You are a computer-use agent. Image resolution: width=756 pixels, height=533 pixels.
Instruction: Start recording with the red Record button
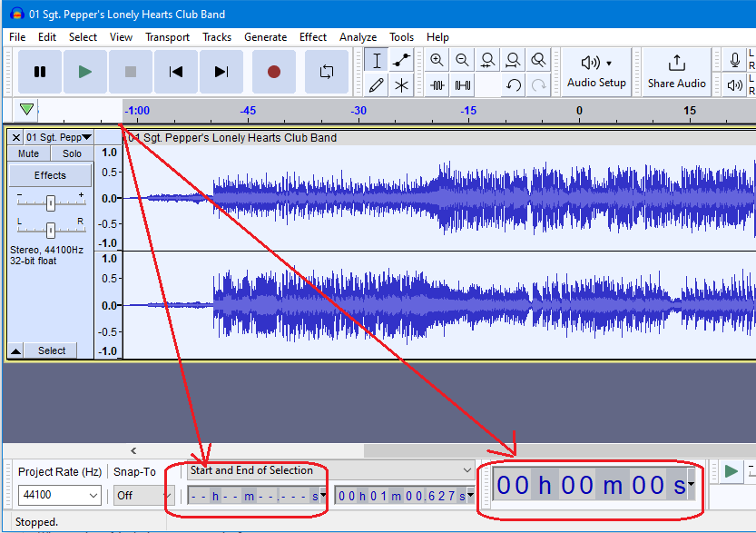coord(274,72)
